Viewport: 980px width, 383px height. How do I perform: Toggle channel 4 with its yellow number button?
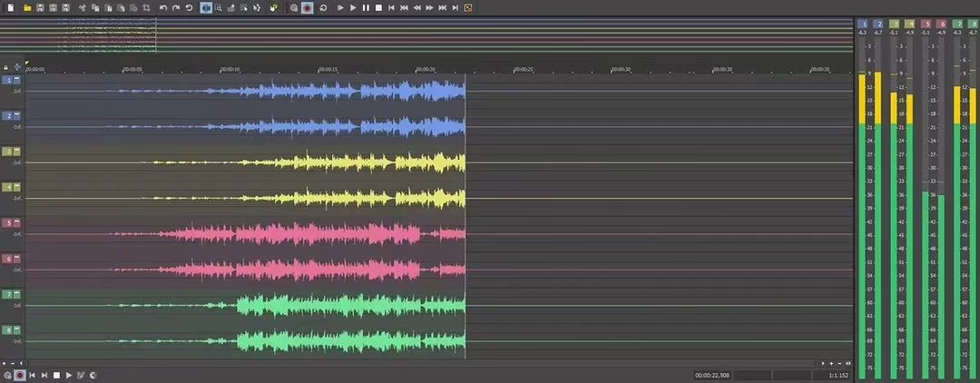click(x=7, y=187)
